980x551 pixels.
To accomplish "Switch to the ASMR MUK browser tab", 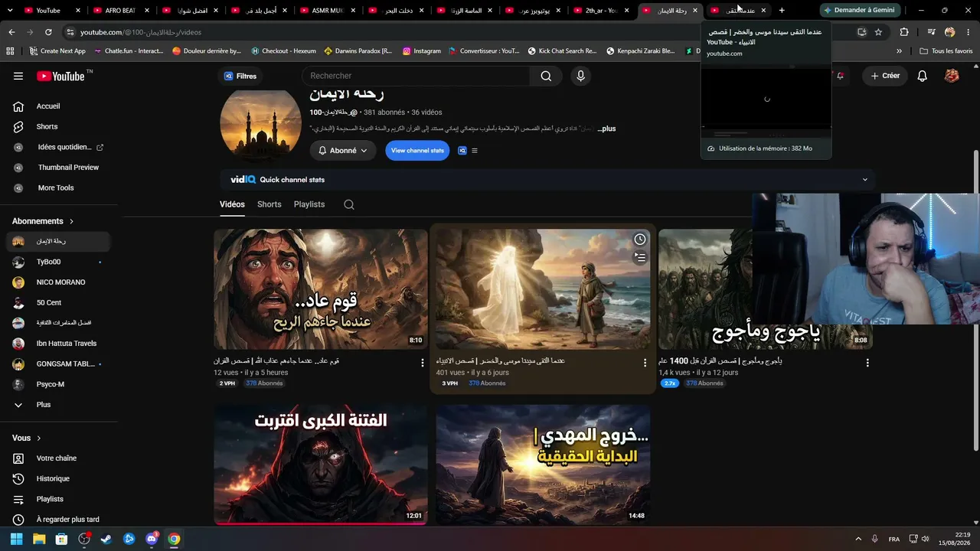I will (326, 10).
